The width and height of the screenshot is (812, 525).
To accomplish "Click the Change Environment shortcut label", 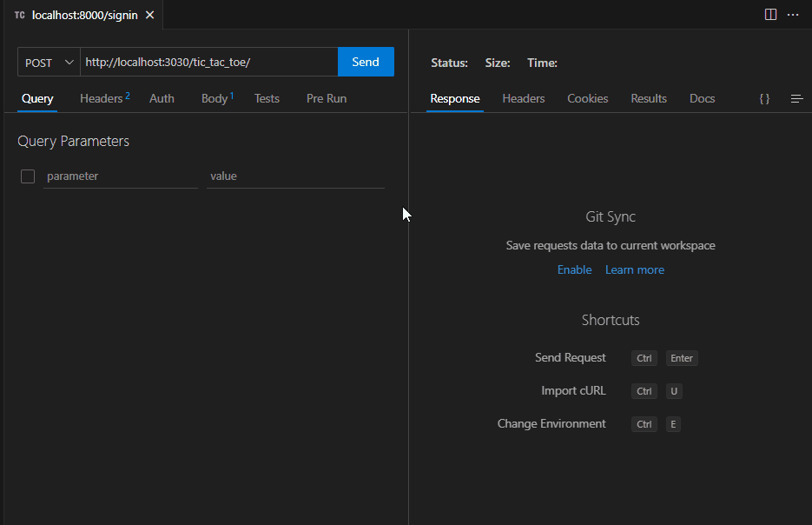I will [x=551, y=423].
